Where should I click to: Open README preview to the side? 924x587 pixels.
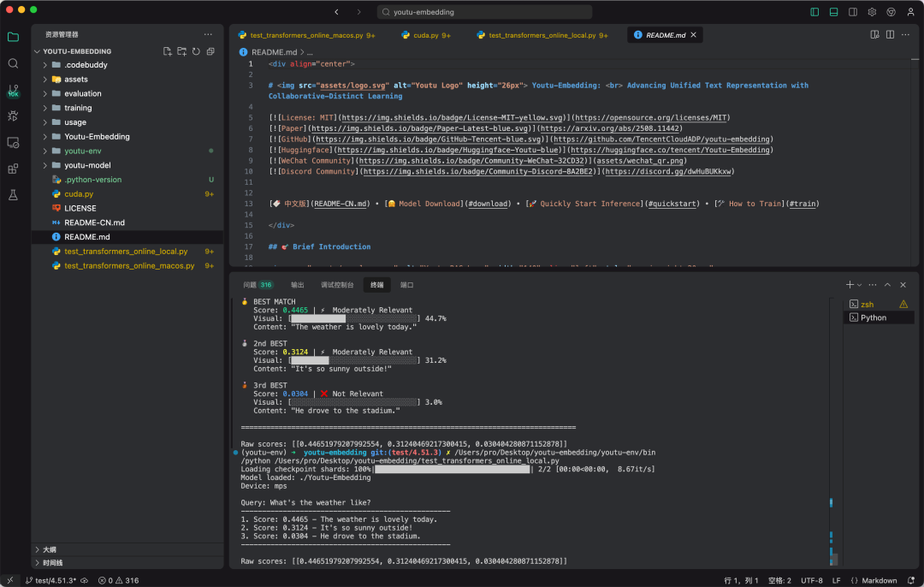tap(875, 35)
